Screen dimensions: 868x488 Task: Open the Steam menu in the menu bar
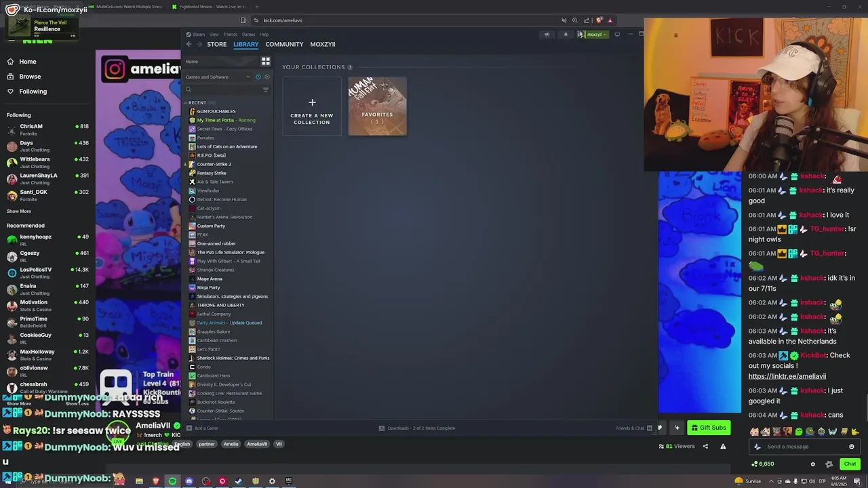(199, 35)
